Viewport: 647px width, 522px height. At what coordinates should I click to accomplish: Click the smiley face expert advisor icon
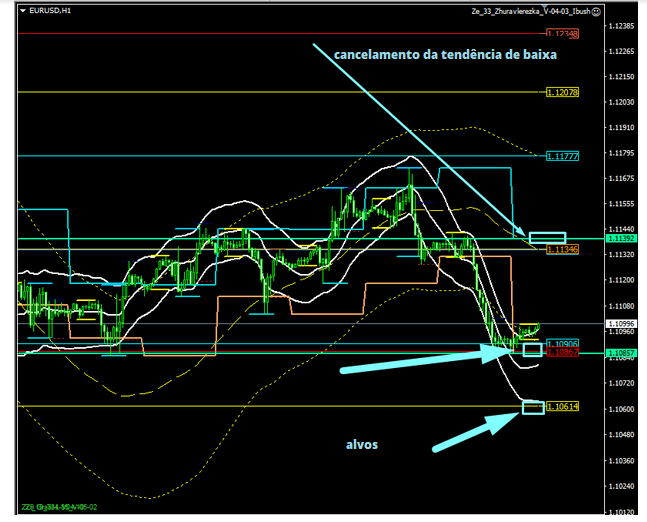click(596, 11)
